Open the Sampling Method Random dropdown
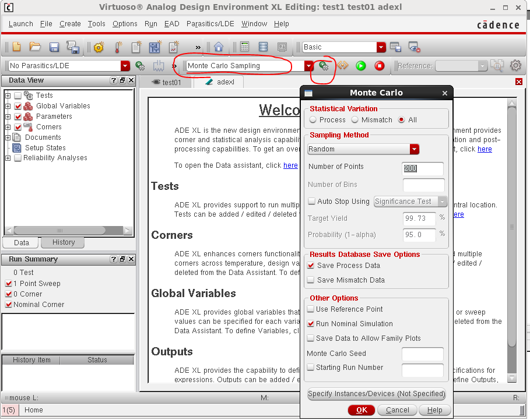Screen dimensions: 530x420 (x=363, y=149)
